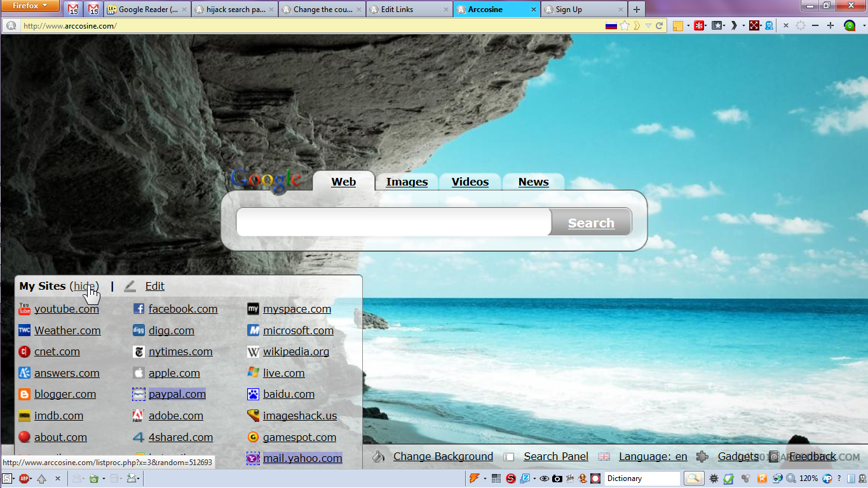
Task: Open dropdown beside the lightning bolt icon
Action: [485, 478]
